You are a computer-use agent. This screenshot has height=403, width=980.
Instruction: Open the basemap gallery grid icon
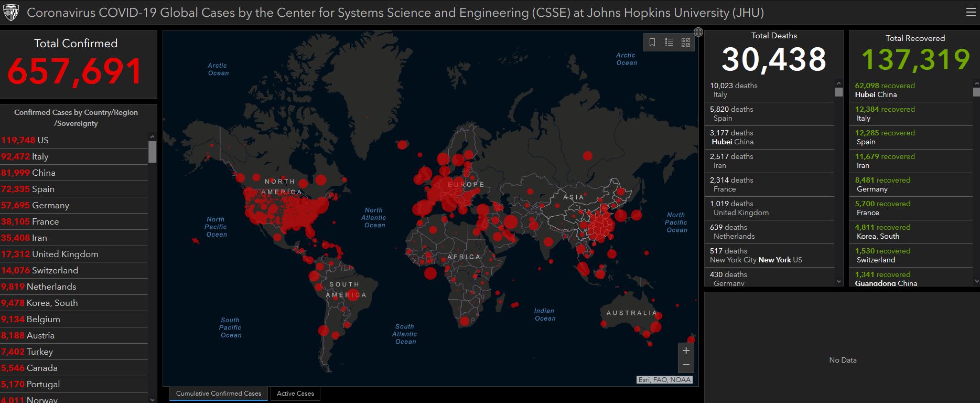point(686,43)
